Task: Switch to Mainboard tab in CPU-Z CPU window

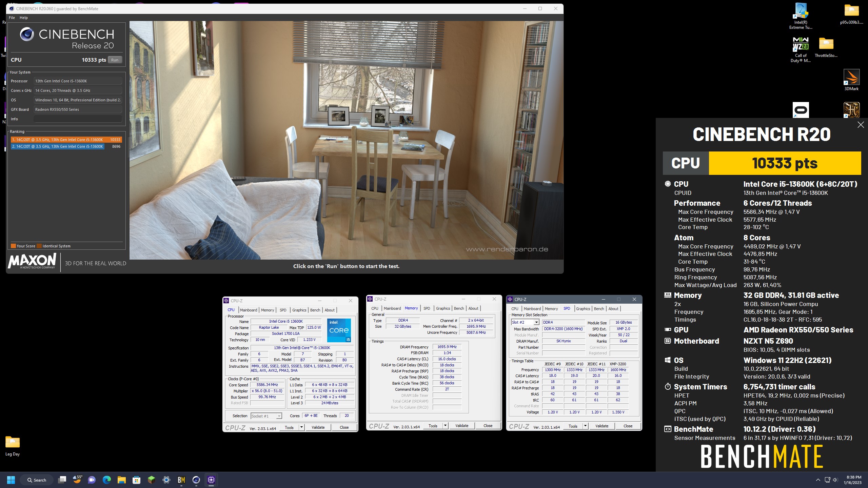Action: point(249,310)
